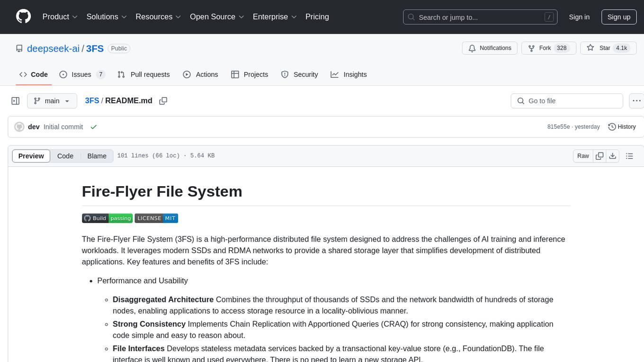
Task: Click the Build passing badge
Action: pyautogui.click(x=107, y=218)
